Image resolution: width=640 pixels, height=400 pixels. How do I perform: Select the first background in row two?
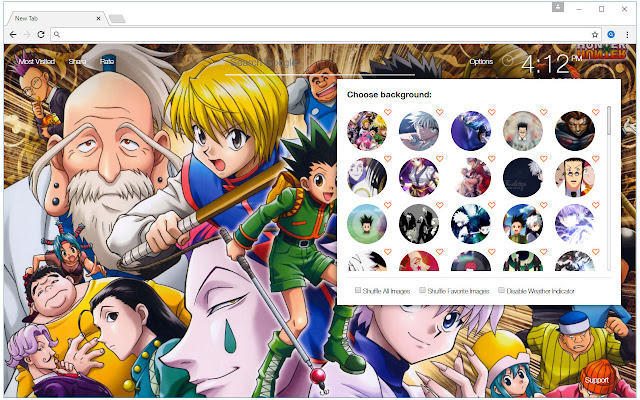point(367,178)
